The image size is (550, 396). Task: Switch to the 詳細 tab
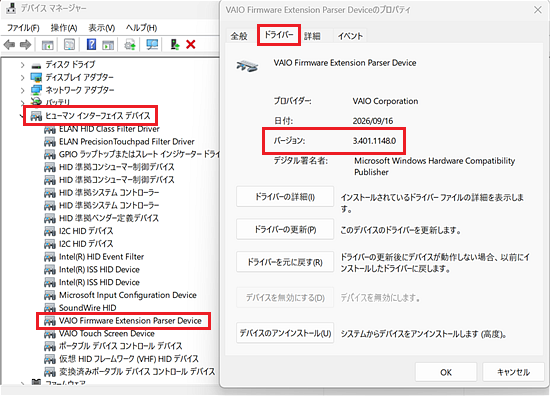[x=312, y=36]
